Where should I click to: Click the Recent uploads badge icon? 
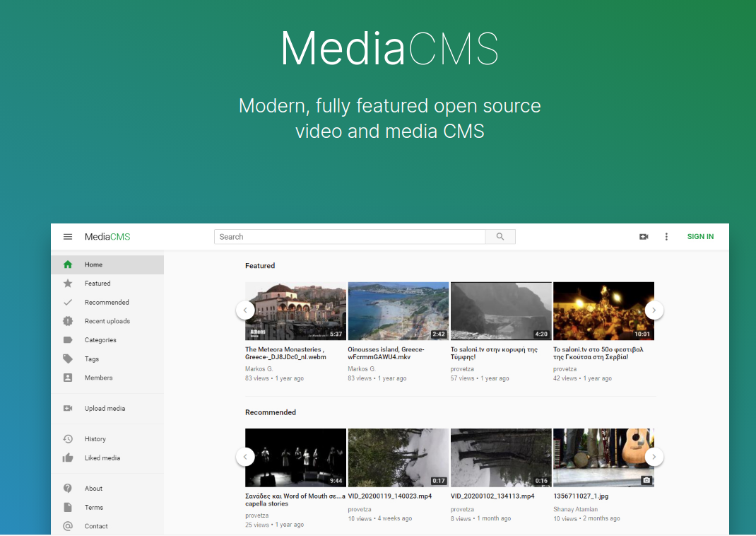[x=68, y=321]
